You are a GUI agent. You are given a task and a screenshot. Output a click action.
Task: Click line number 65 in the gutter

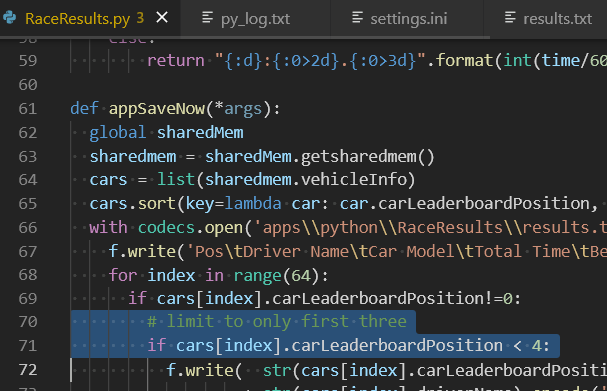click(28, 204)
